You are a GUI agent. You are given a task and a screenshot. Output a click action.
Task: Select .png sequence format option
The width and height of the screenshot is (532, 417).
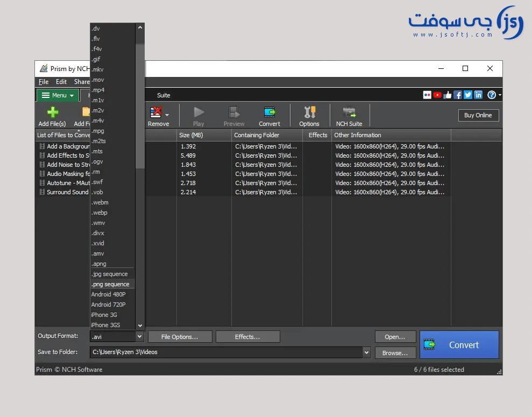tap(112, 284)
